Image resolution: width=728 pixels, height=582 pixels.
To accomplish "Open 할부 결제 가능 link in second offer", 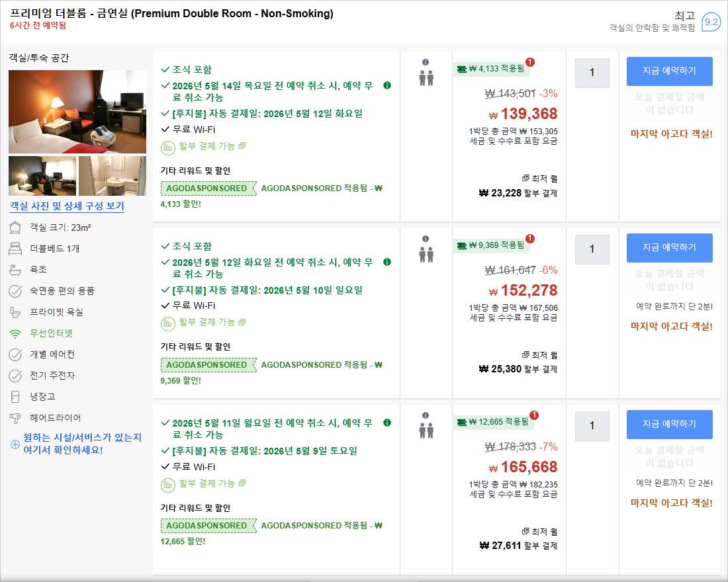I will pos(212,322).
